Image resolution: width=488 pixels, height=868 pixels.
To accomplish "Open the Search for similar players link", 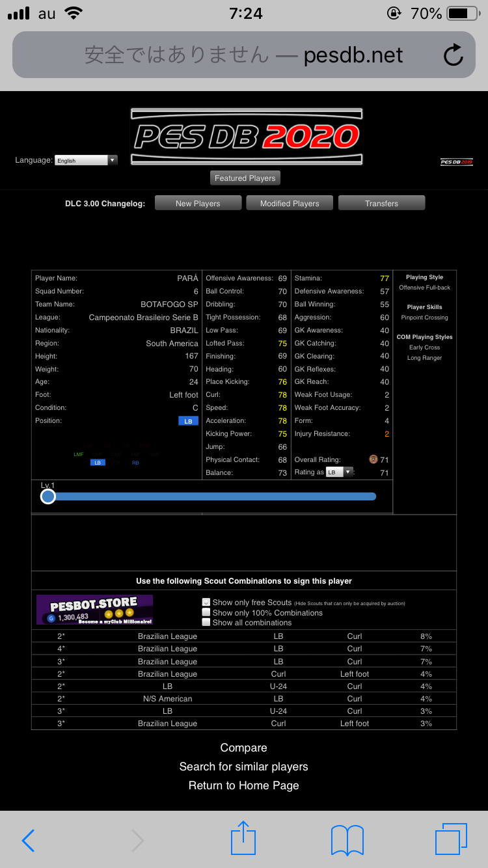I will [243, 766].
